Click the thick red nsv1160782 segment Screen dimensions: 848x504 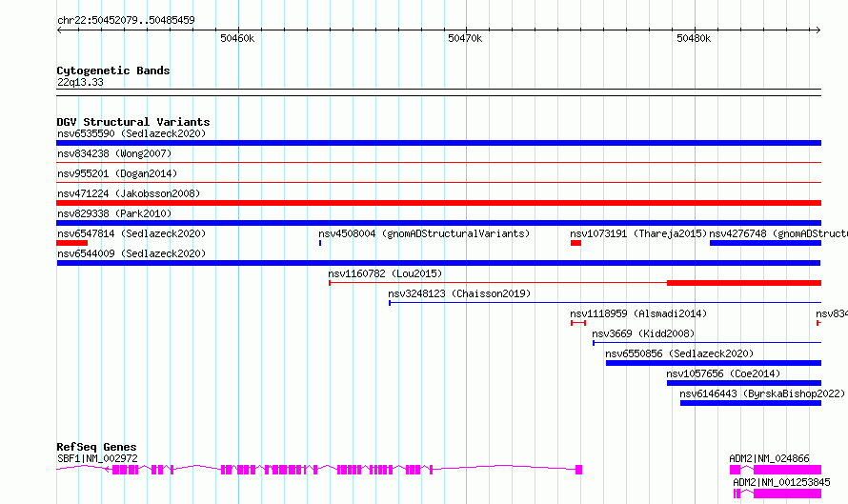[744, 283]
